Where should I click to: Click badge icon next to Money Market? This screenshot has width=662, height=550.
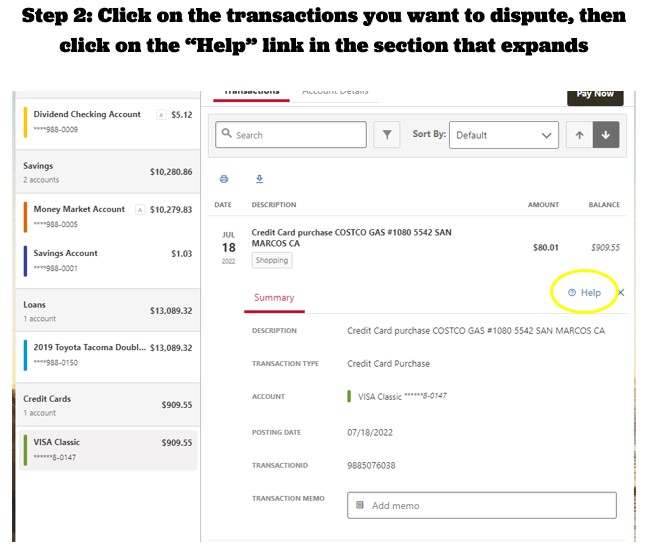tap(140, 209)
